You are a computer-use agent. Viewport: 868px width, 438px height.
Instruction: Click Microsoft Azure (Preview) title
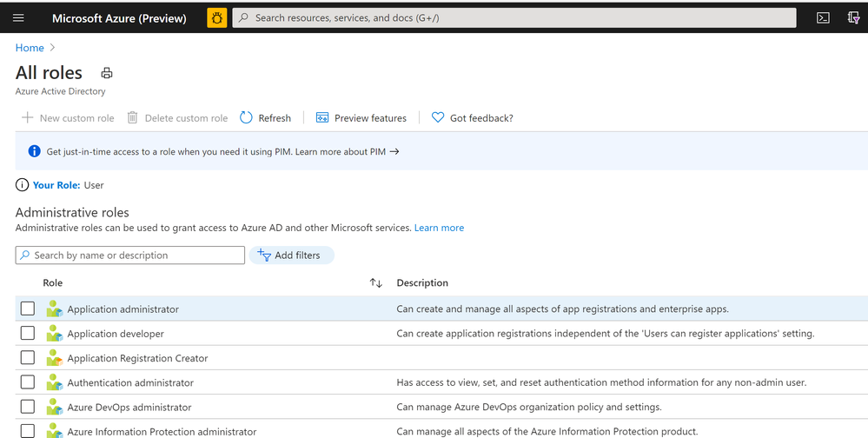pos(119,18)
